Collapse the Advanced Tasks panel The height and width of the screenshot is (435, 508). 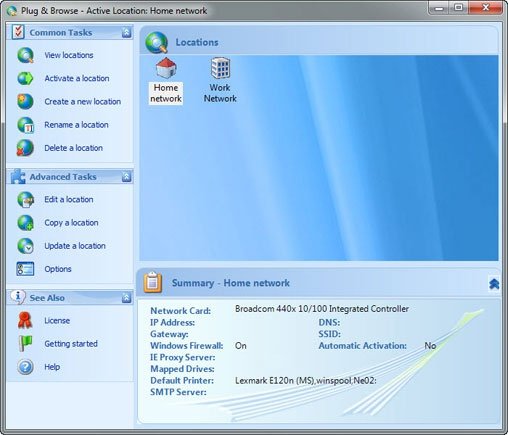(x=126, y=177)
